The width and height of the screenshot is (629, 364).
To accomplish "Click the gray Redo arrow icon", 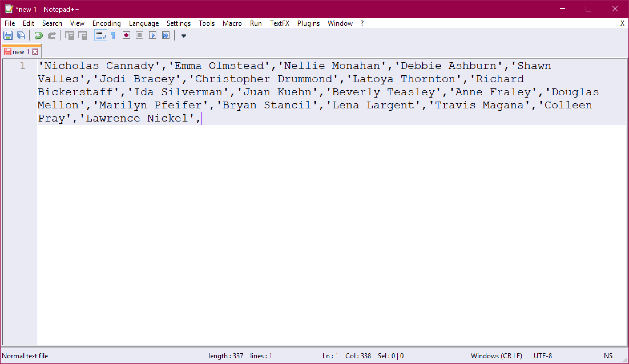I will coord(52,35).
